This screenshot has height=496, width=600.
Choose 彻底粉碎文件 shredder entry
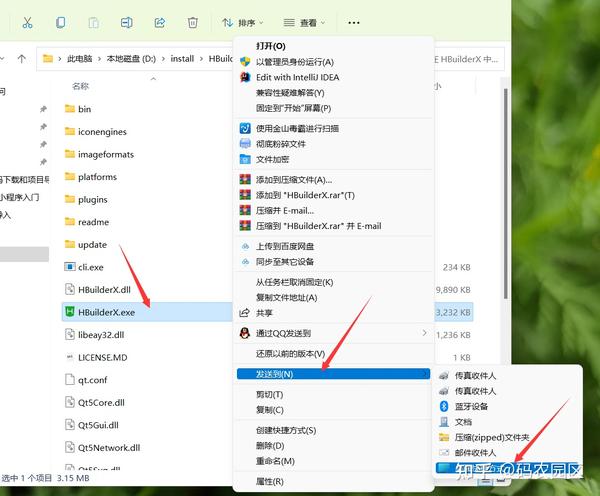(334, 144)
